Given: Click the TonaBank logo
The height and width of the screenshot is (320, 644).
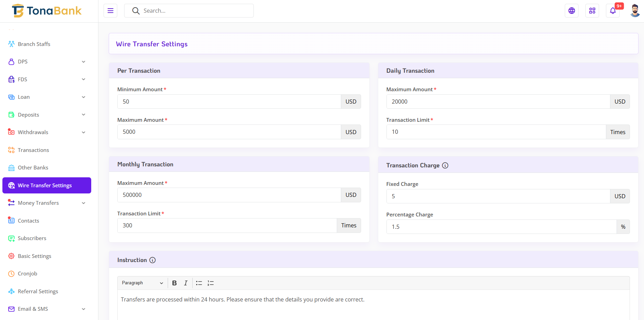Looking at the screenshot, I should [x=47, y=11].
